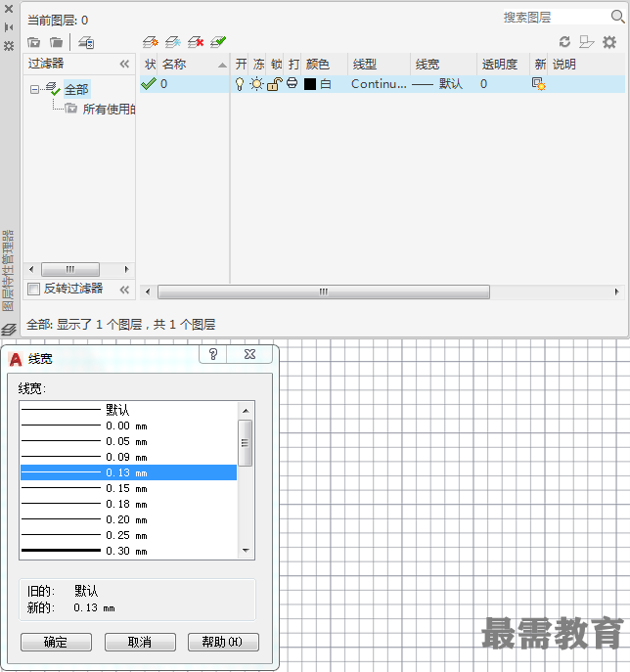Select the 0.00 mm lineweight
Image resolution: width=630 pixels, height=672 pixels.
tap(128, 426)
